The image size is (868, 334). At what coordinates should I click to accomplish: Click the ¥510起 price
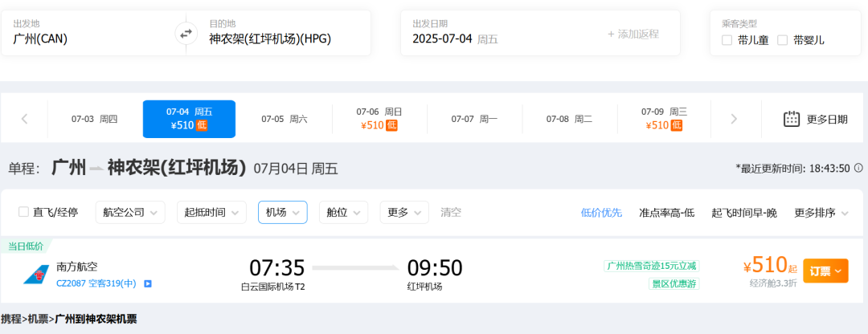770,266
